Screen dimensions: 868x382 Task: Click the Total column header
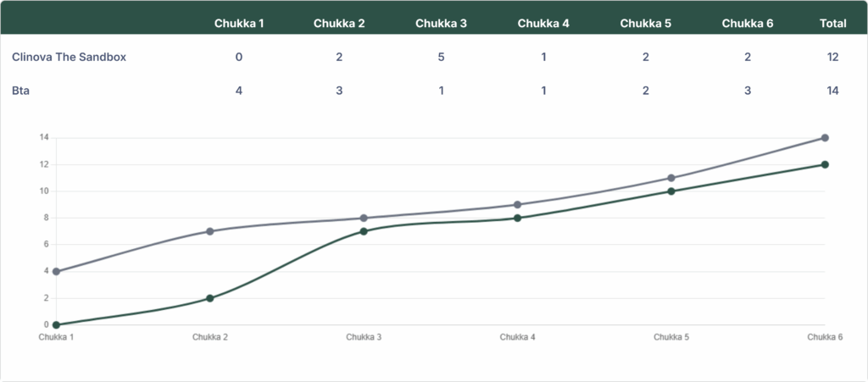pyautogui.click(x=833, y=23)
